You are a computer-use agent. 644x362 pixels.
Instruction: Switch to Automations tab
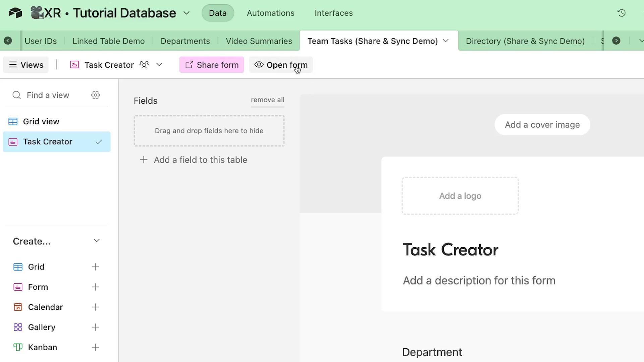click(x=270, y=13)
